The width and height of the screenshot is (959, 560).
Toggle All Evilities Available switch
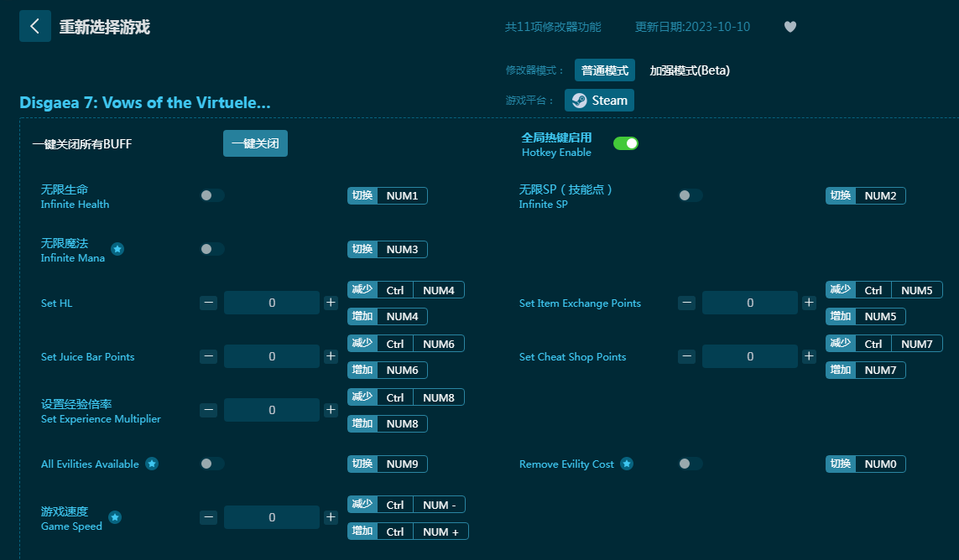coord(212,464)
